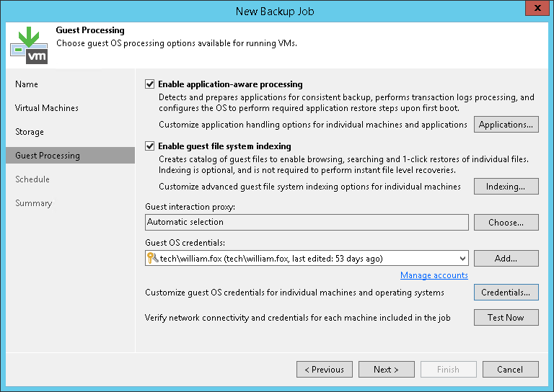Viewport: 554px width, 392px height.
Task: Go back with the Previous button
Action: (x=325, y=370)
